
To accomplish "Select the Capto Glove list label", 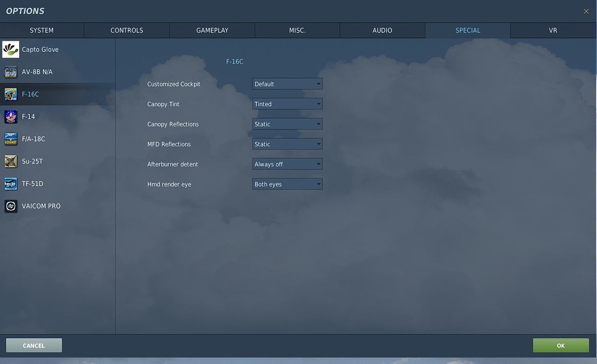I will (40, 50).
